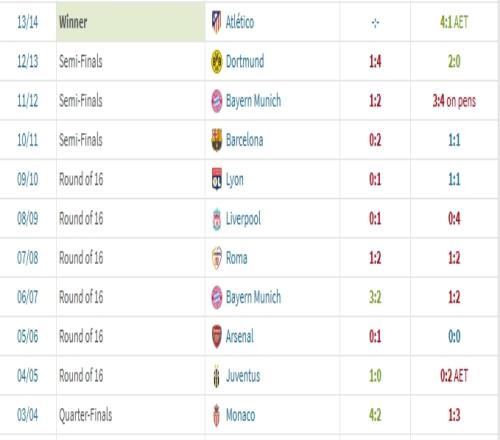Click the Monaco club crest icon
This screenshot has width=500, height=440.
point(217,415)
